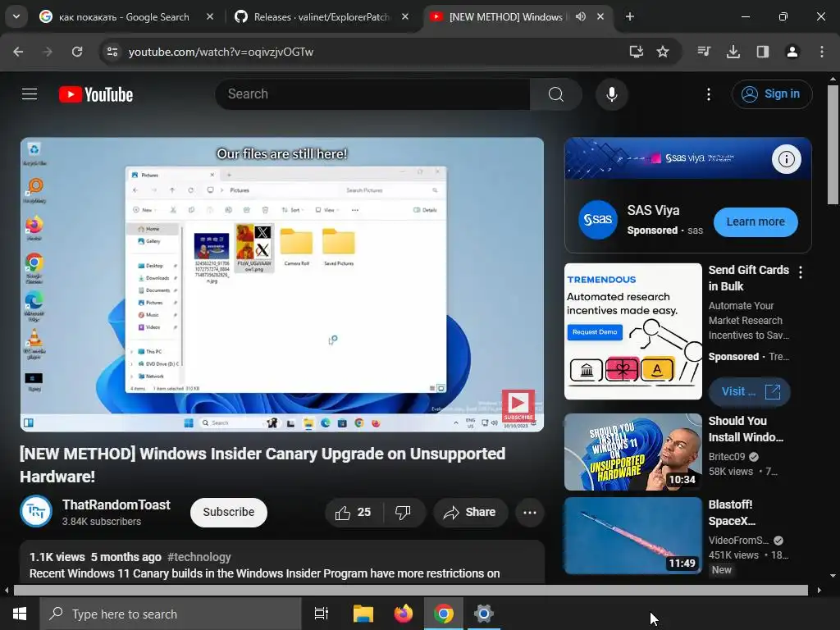The image size is (840, 630).
Task: Expand the tab search dropdown arrow
Action: click(x=16, y=16)
